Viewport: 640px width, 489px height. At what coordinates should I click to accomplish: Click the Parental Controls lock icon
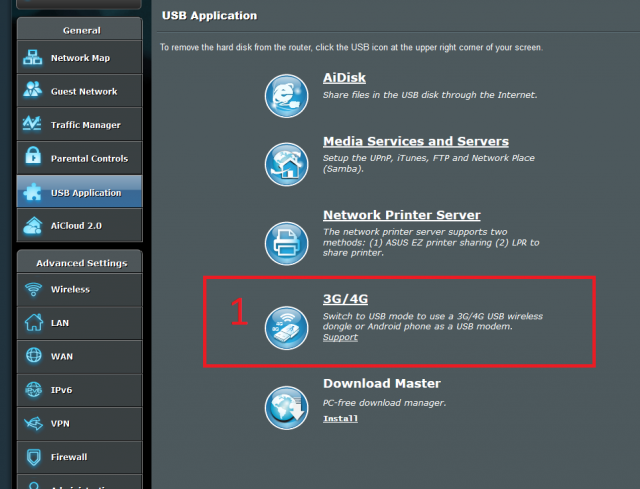click(33, 158)
